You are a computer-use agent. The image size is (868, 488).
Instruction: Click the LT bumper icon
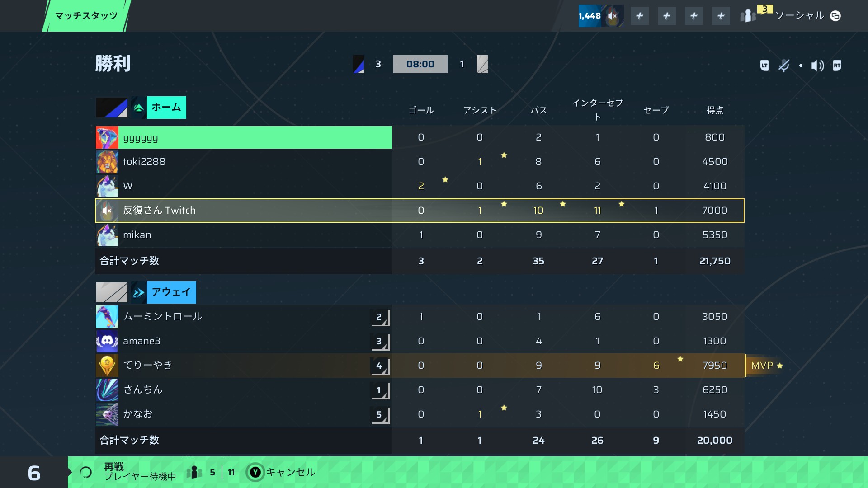pos(764,66)
